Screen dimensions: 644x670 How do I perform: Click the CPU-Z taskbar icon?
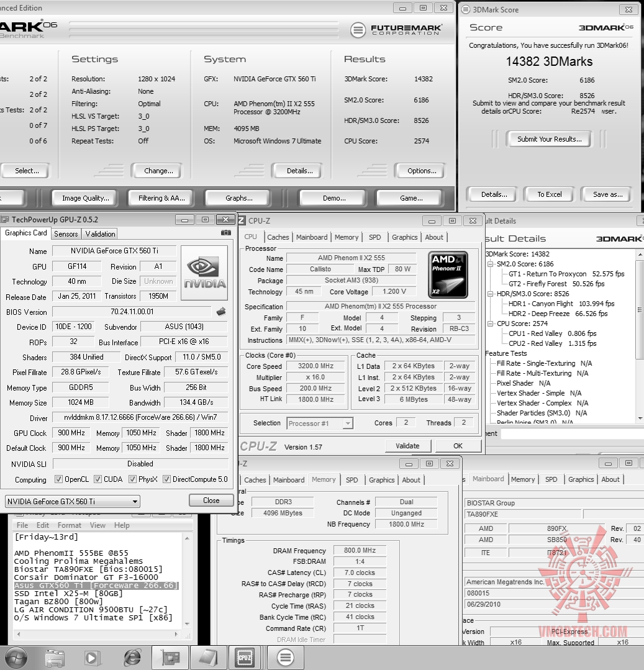(x=245, y=658)
